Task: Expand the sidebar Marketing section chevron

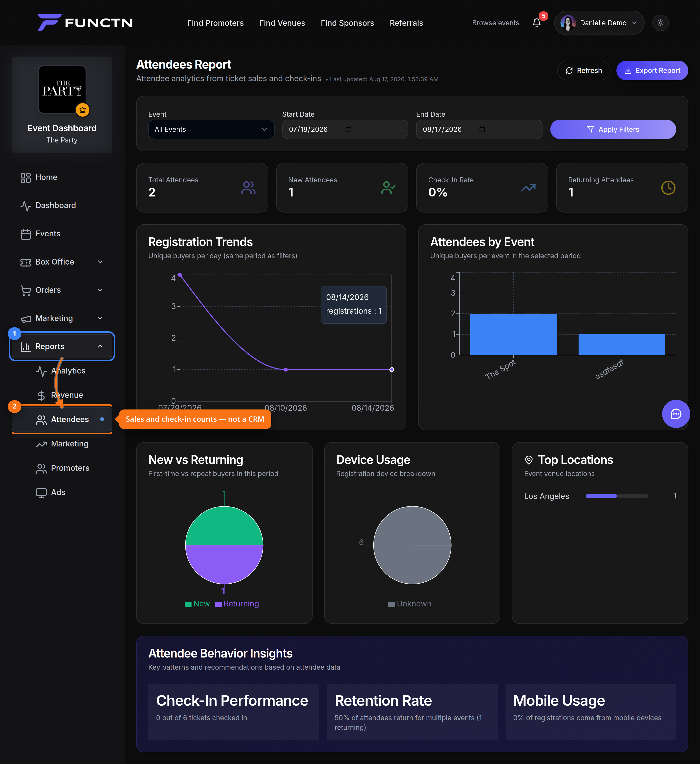Action: pyautogui.click(x=100, y=318)
